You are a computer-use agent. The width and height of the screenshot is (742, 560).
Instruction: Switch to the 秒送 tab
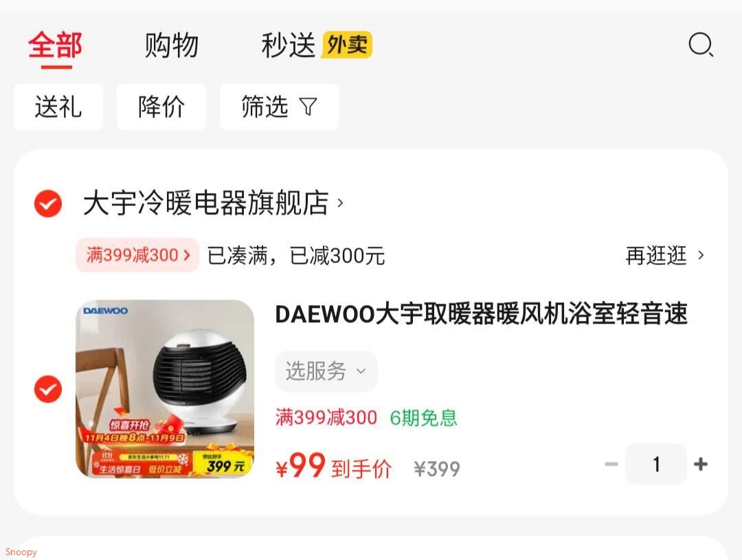(x=288, y=45)
